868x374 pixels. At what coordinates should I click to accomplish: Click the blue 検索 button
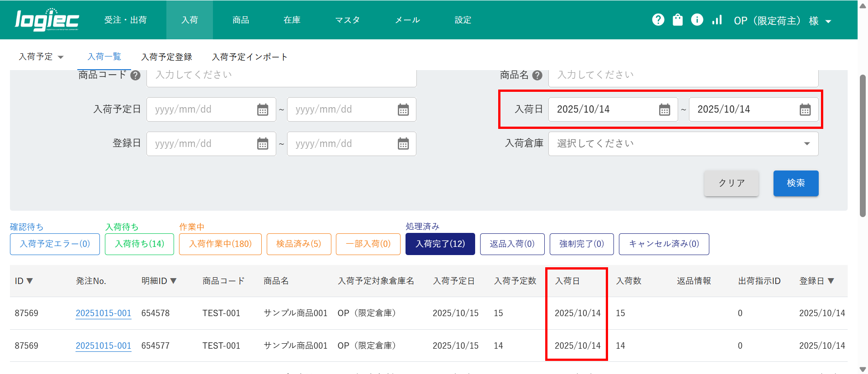tap(796, 183)
